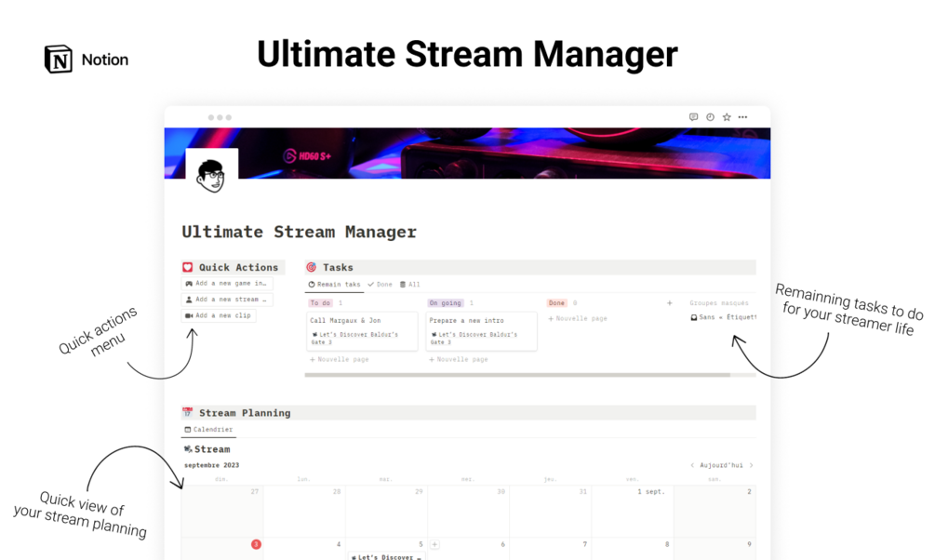The height and width of the screenshot is (560, 935).
Task: Click Add a new game button
Action: coord(227,284)
